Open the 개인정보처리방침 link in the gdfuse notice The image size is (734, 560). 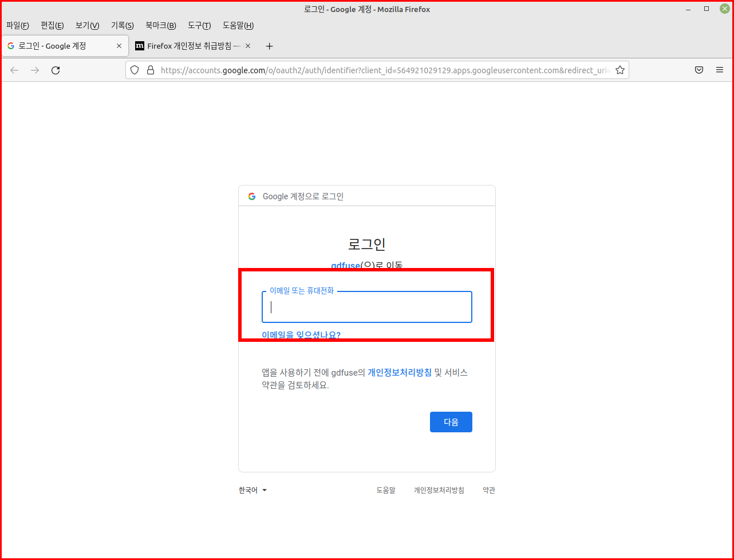[400, 372]
